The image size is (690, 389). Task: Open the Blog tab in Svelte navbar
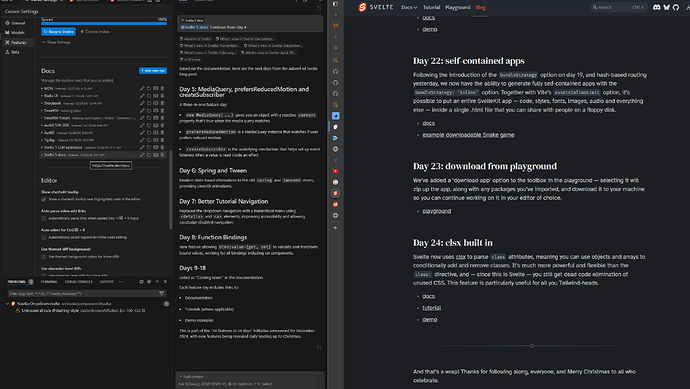(480, 7)
